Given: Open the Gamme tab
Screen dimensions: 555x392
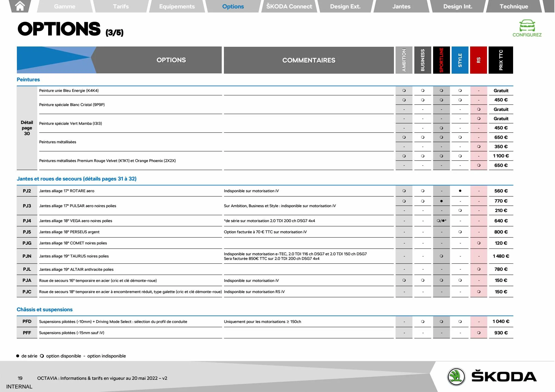Looking at the screenshot, I should tap(65, 6).
